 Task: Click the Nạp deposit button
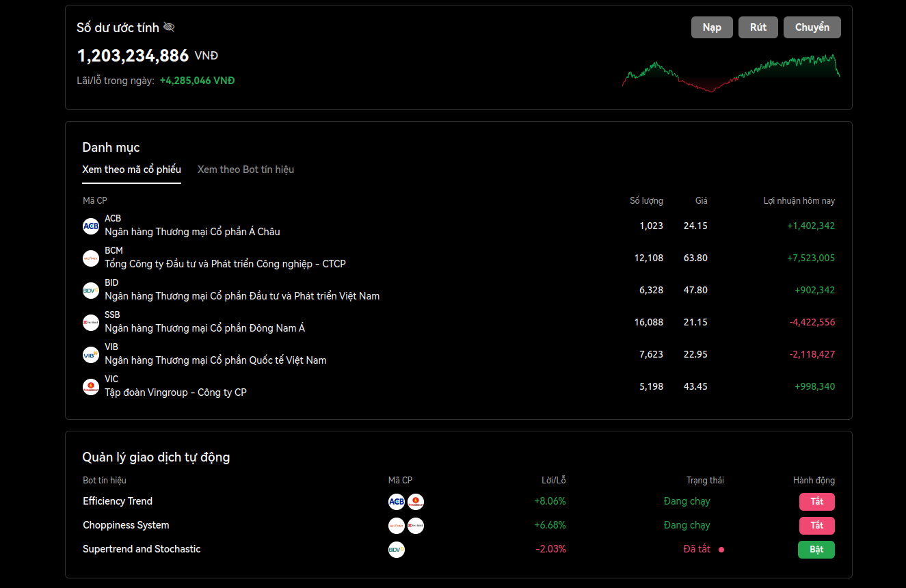(712, 27)
